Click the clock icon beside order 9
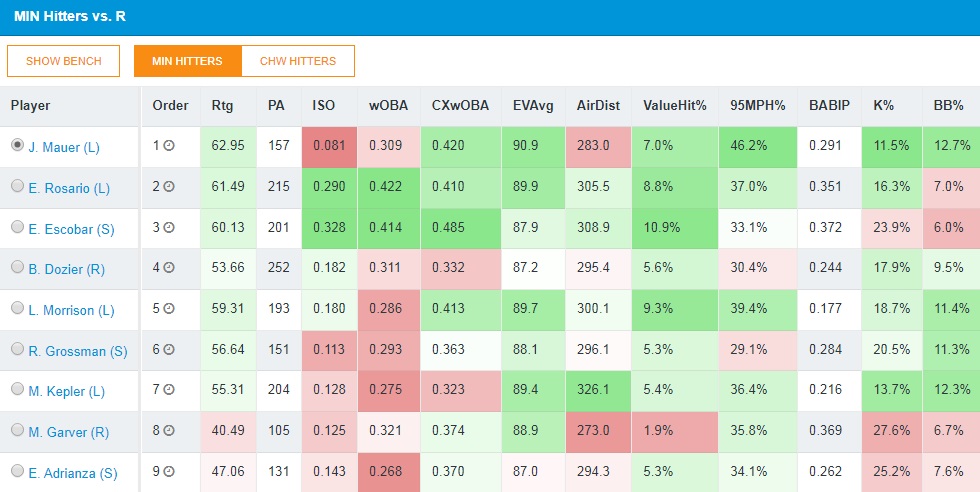 pyautogui.click(x=169, y=471)
